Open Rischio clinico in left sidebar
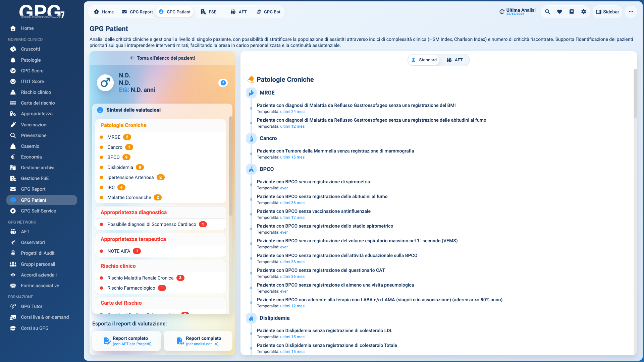 click(x=36, y=92)
